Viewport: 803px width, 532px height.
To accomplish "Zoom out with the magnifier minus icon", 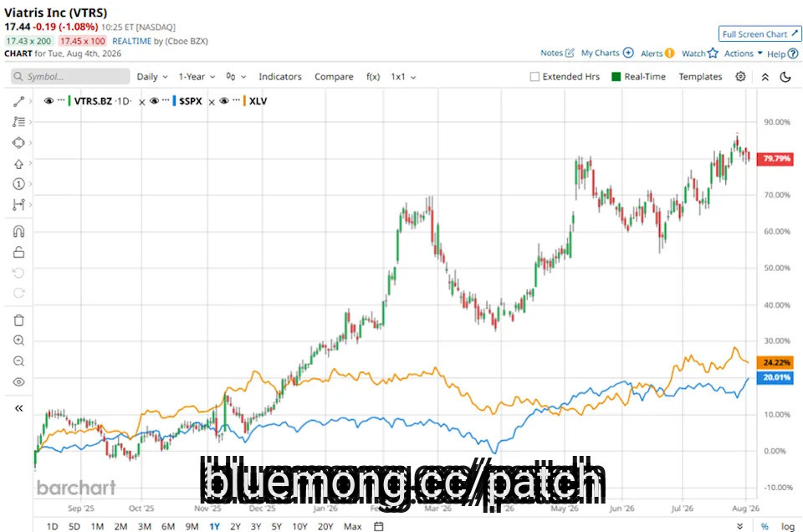I will click(18, 361).
